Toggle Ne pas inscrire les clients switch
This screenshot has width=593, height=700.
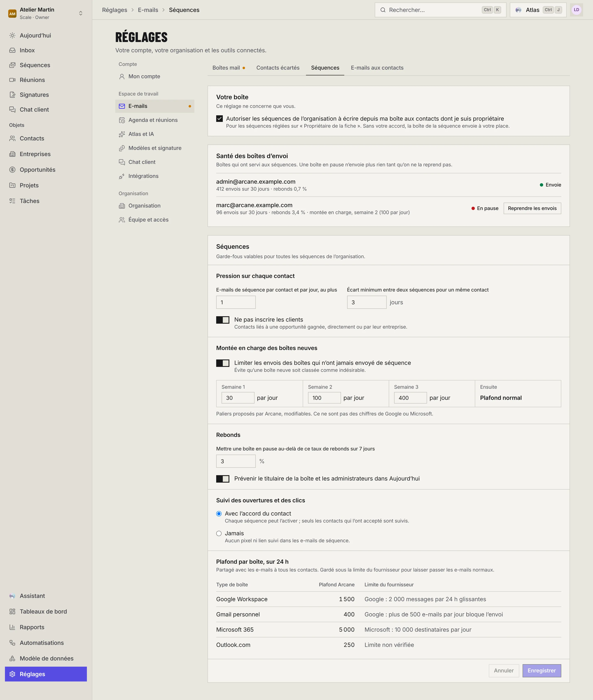(x=223, y=320)
